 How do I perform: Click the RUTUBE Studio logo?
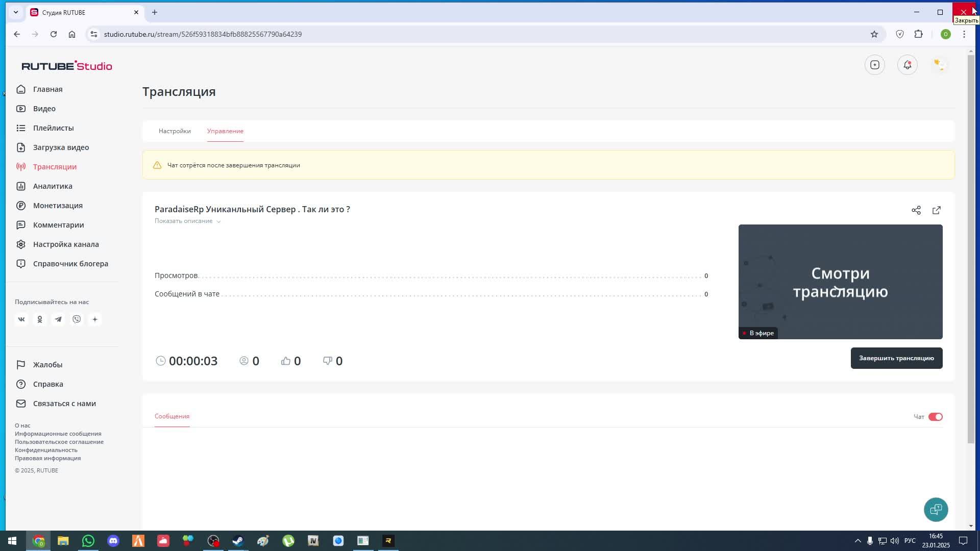tap(67, 66)
